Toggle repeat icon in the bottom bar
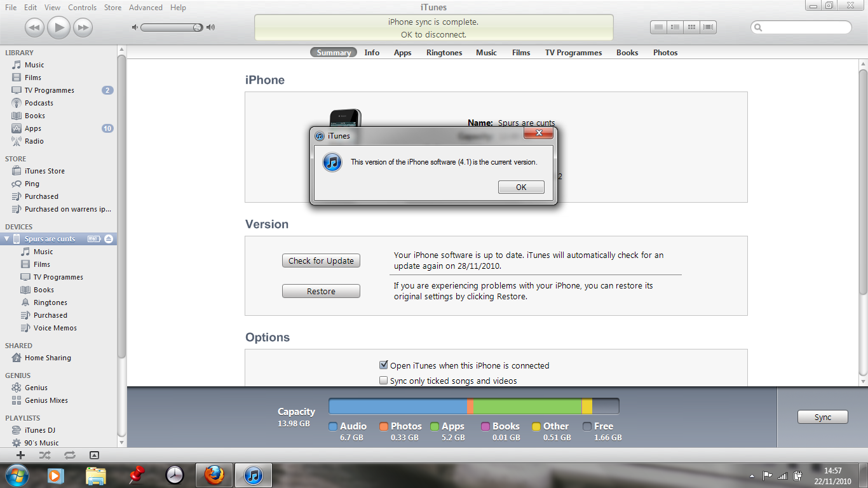The image size is (868, 488). (x=69, y=455)
